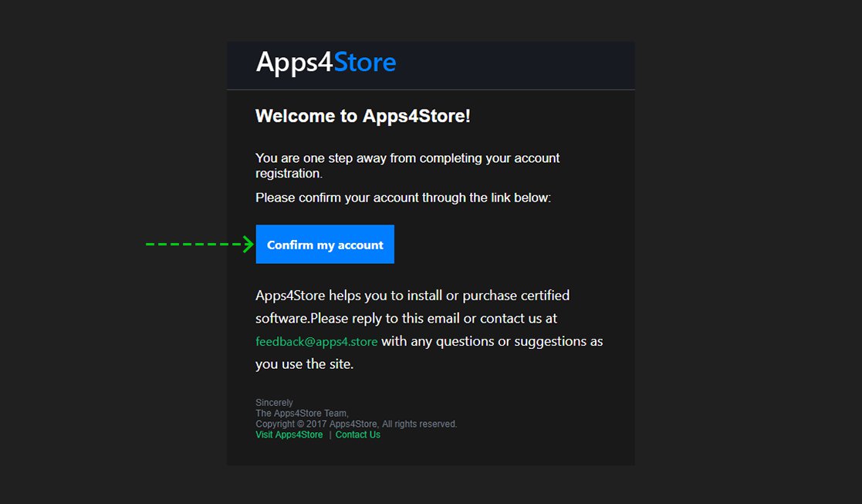Screen dimensions: 862x504
Task: Select the Welcome to Apps4Store! heading
Action: click(x=363, y=116)
